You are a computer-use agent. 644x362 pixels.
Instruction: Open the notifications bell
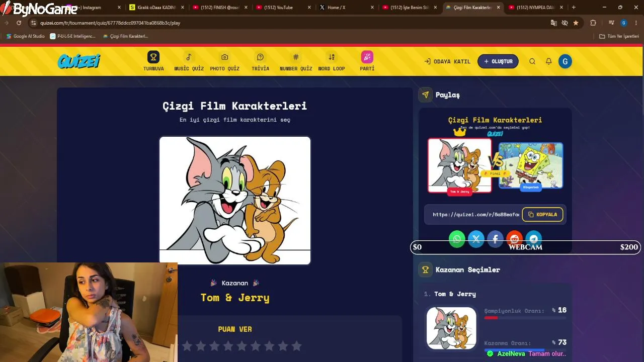pos(549,61)
